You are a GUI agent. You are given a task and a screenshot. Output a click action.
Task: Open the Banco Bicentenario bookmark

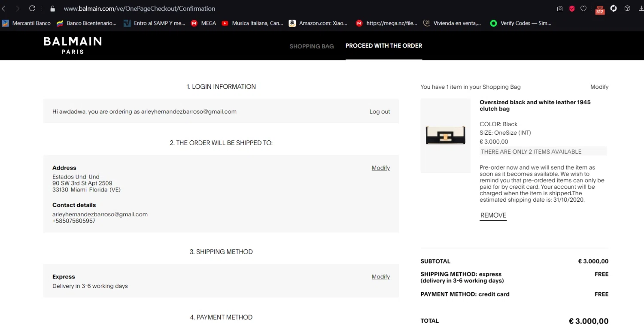coord(87,23)
